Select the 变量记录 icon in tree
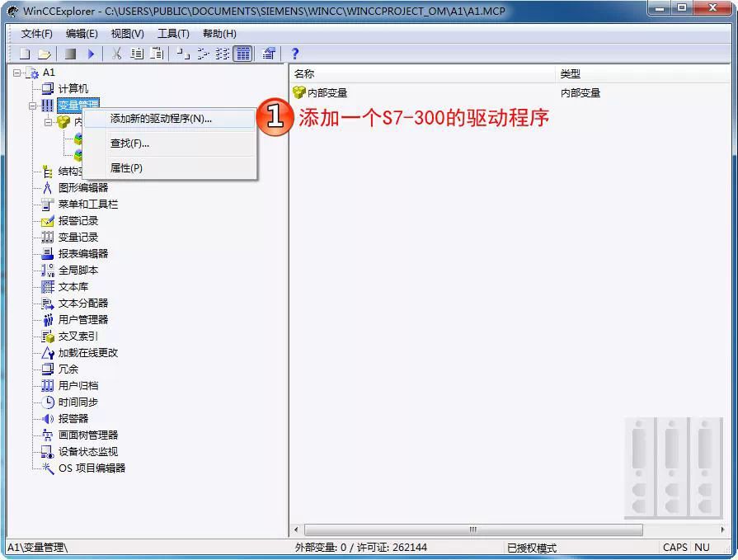This screenshot has height=560, width=738. tap(48, 238)
